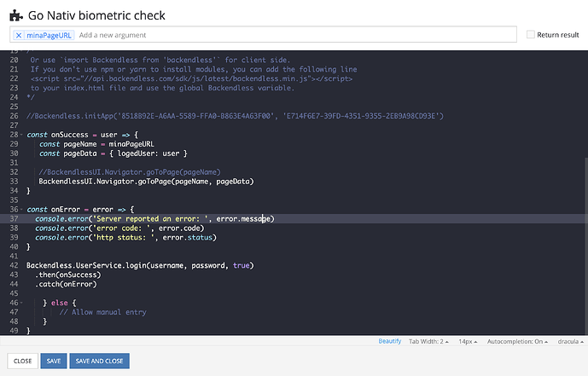Click the puzzle-piece icon beside the title
The height and width of the screenshot is (376, 588).
tap(16, 15)
